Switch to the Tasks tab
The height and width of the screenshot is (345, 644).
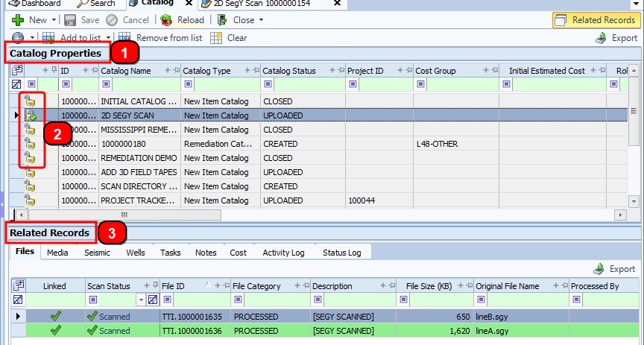point(171,252)
